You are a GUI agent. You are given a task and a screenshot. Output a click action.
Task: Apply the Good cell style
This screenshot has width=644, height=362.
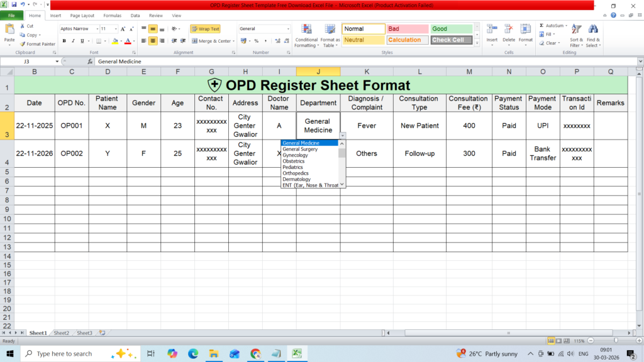click(452, 29)
